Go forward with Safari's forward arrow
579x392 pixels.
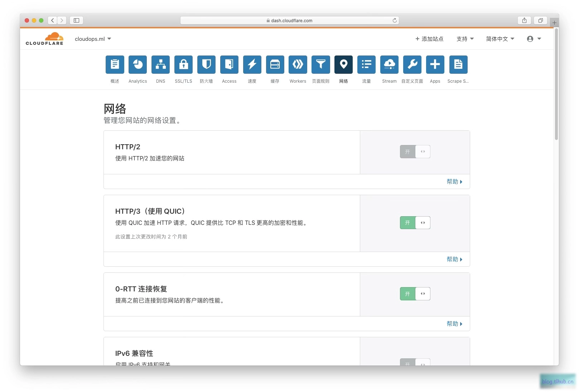[62, 20]
